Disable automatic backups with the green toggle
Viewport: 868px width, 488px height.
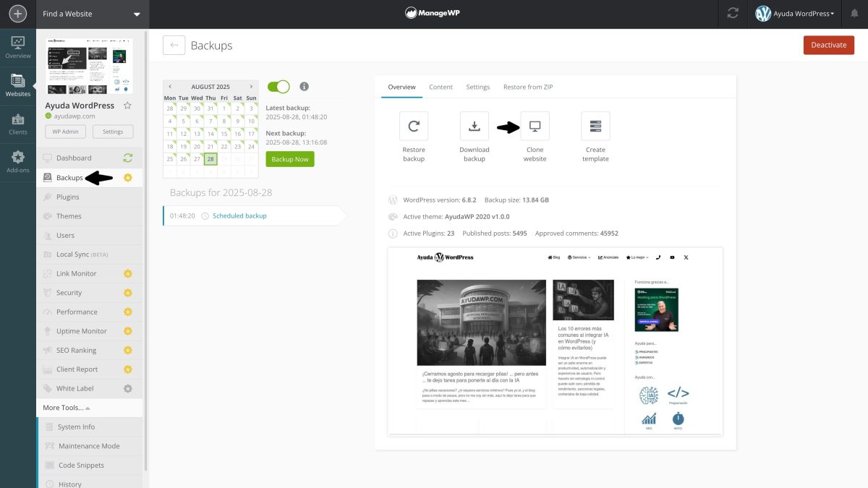click(x=278, y=86)
